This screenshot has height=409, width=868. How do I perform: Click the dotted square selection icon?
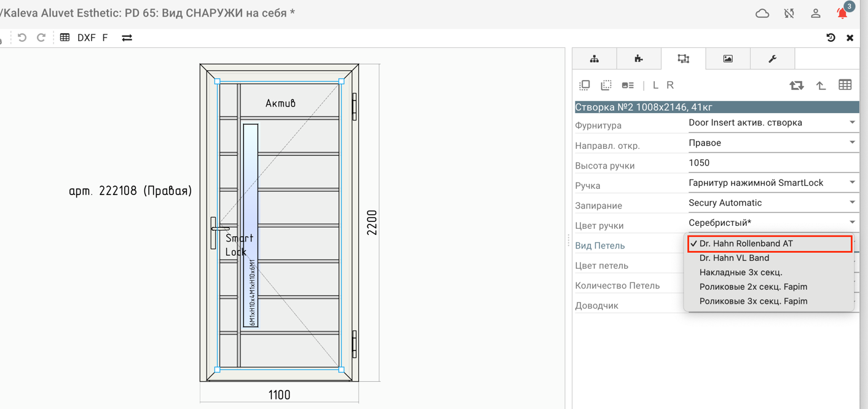pos(606,85)
